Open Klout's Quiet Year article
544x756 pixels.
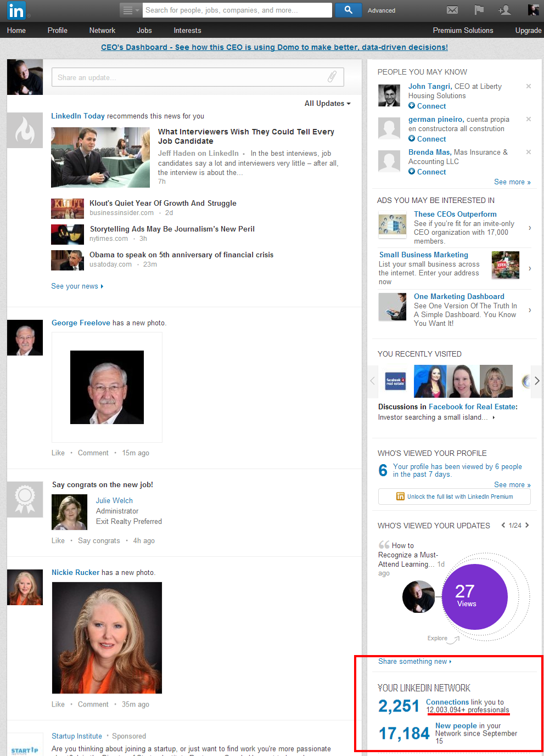click(163, 203)
